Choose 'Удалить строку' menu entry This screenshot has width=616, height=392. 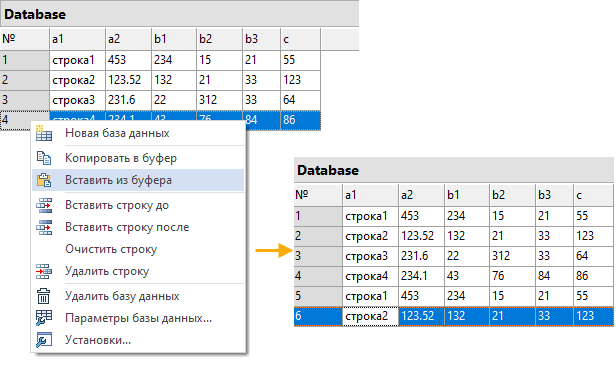click(138, 271)
